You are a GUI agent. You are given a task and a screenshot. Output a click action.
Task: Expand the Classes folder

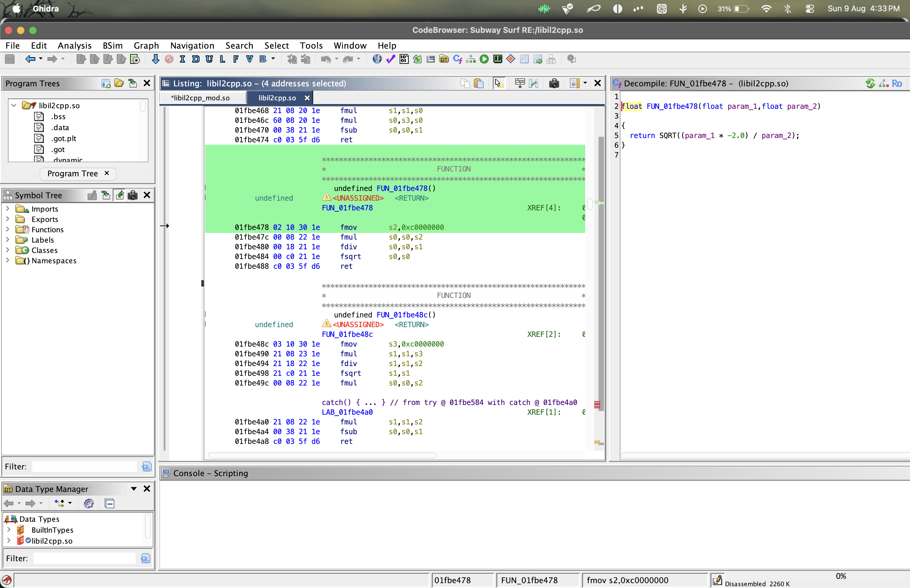(7, 250)
